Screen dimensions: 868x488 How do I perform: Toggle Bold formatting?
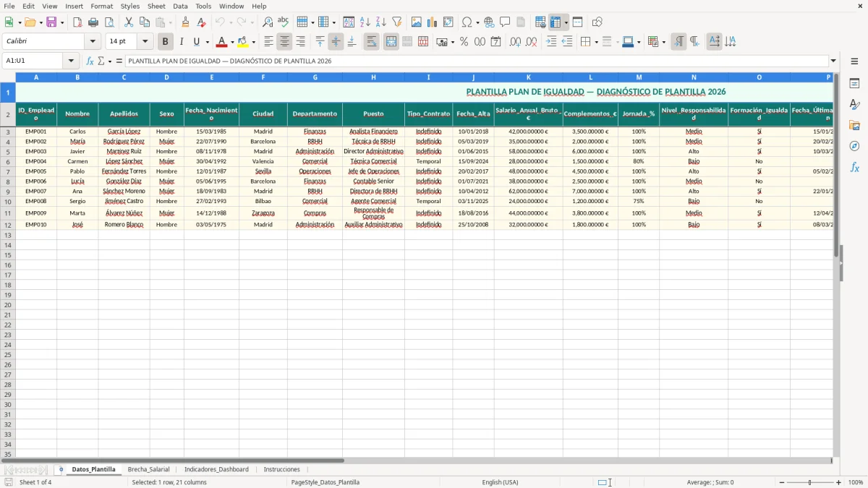tap(166, 42)
